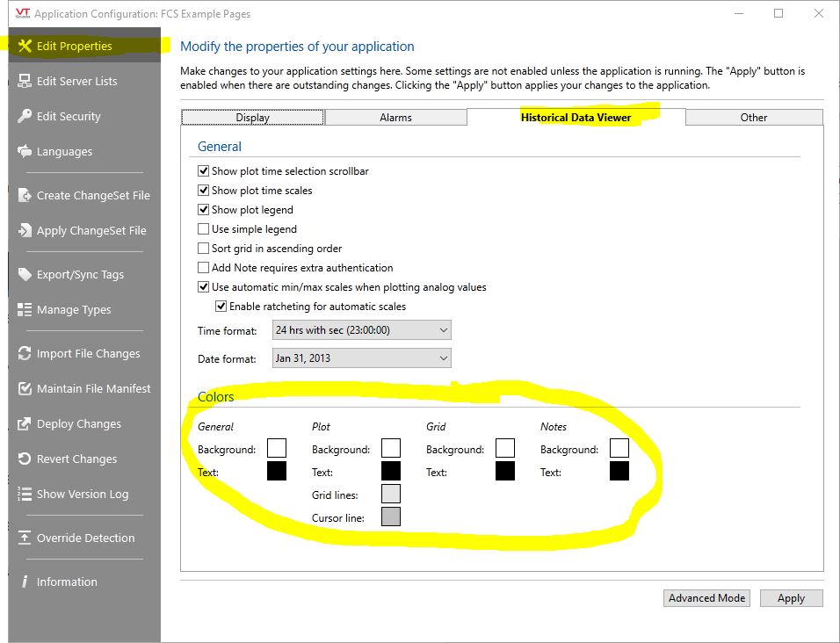Enable the Use simple legend checkbox
Screen dimensions: 840x643
point(204,229)
